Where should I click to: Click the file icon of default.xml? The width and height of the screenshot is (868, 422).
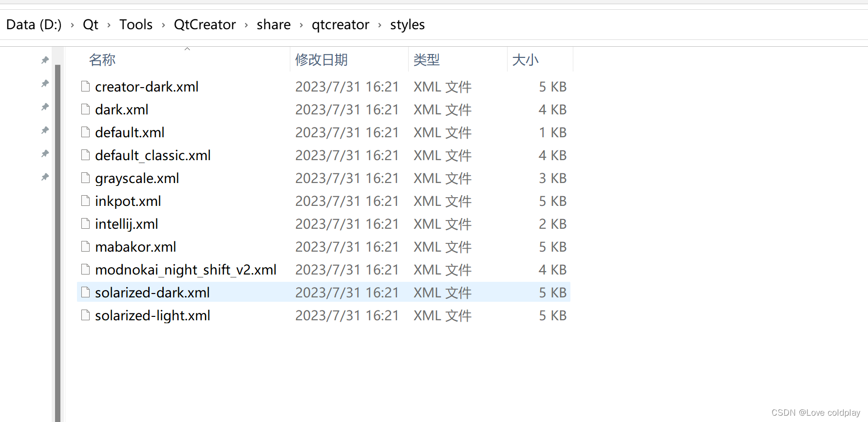click(85, 132)
